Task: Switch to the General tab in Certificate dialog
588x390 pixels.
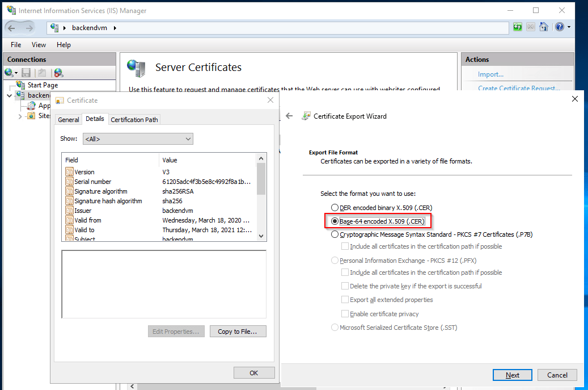Action: 68,120
